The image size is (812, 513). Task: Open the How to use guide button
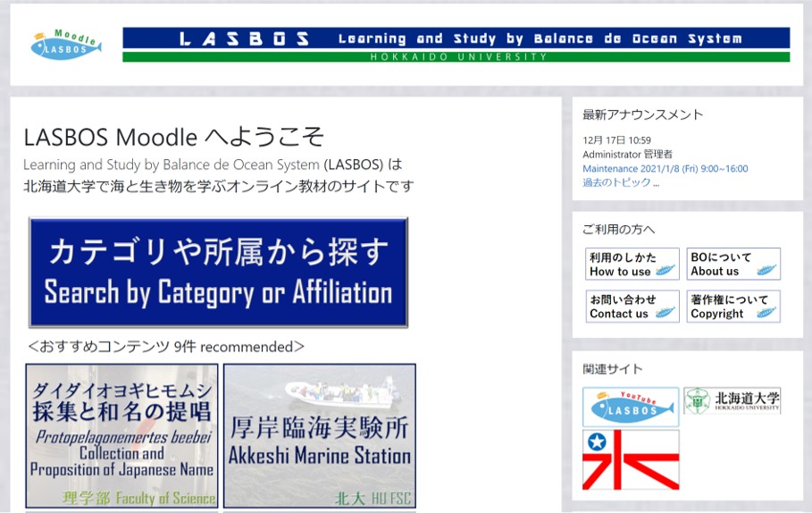(x=631, y=264)
